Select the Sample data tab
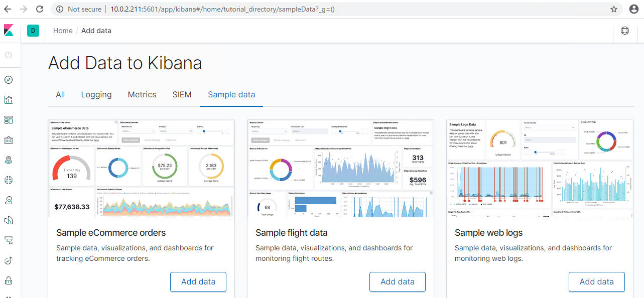 (x=231, y=94)
